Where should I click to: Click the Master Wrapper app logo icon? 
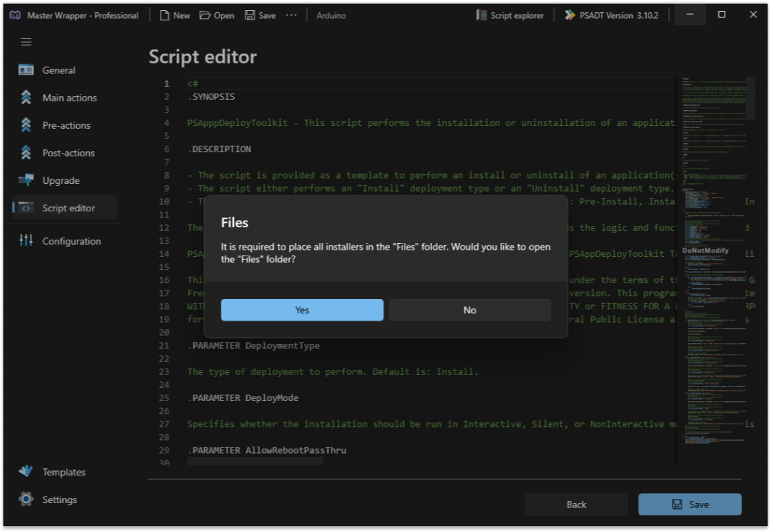point(15,15)
